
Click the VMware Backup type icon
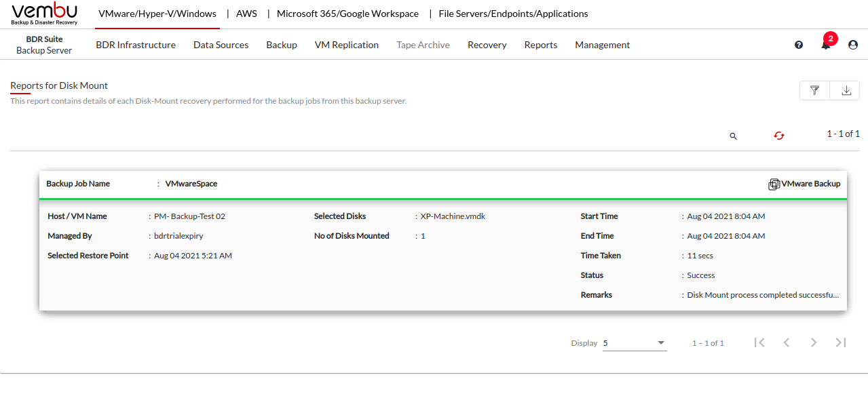click(774, 184)
